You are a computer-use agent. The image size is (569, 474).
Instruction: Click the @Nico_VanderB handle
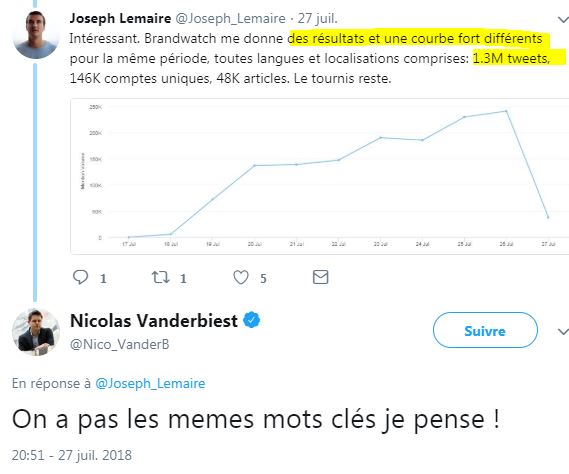120,344
